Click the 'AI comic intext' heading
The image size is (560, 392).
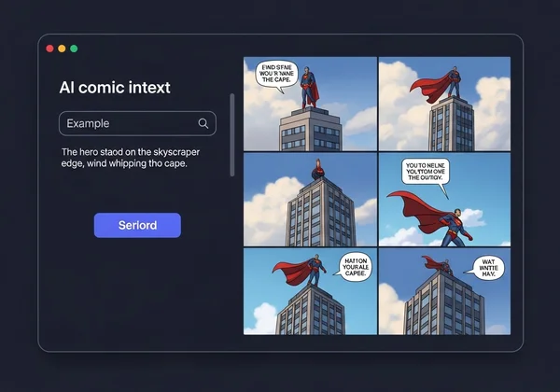[x=115, y=88]
